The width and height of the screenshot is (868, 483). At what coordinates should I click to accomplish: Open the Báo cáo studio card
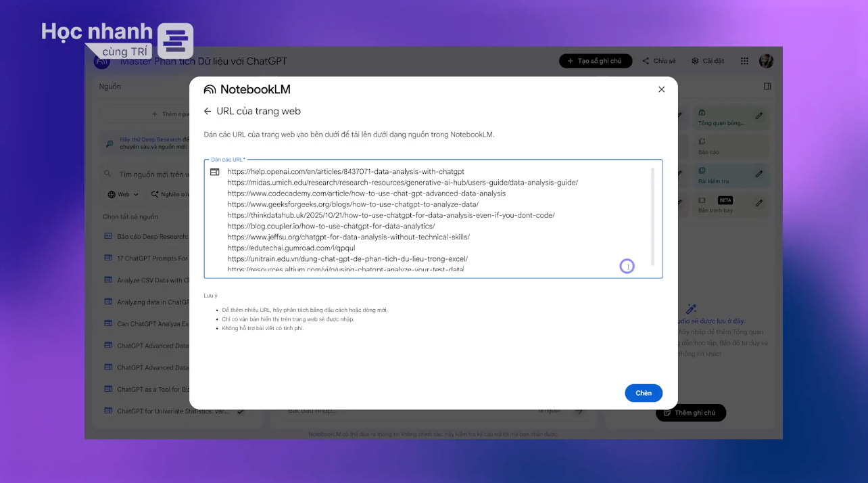tap(723, 147)
